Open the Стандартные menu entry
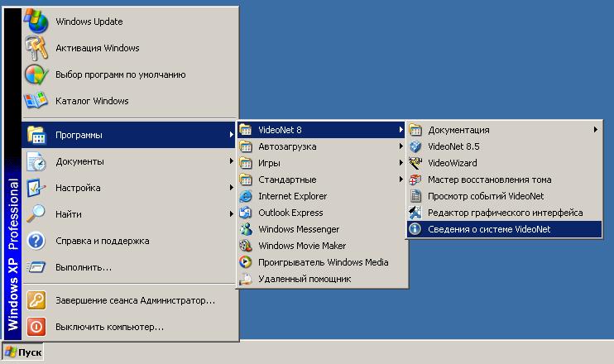This screenshot has height=364, width=614. pyautogui.click(x=322, y=180)
